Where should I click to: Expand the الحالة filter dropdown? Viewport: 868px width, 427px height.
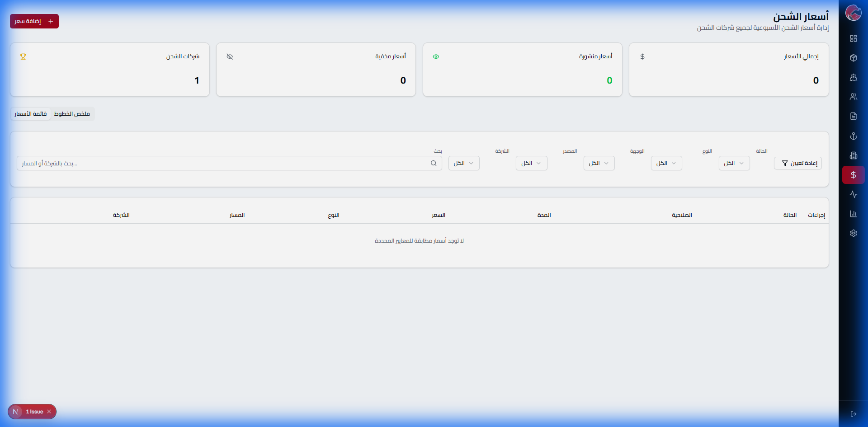click(734, 163)
